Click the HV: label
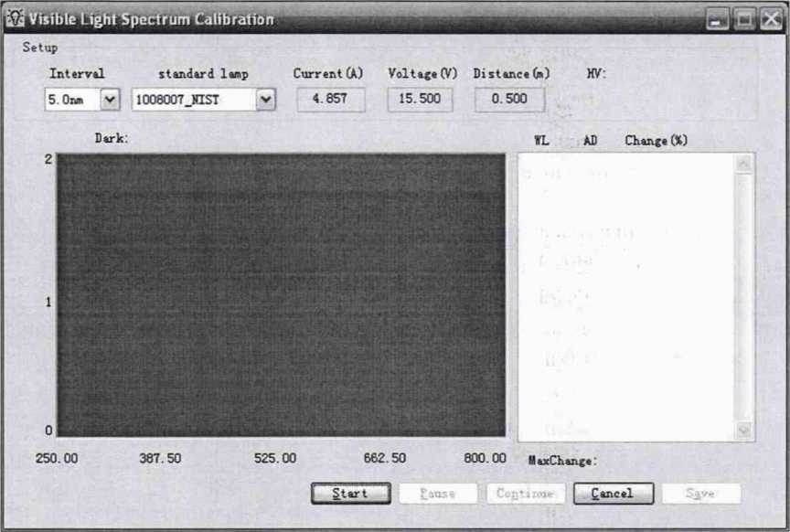Image resolution: width=790 pixels, height=532 pixels. point(596,73)
